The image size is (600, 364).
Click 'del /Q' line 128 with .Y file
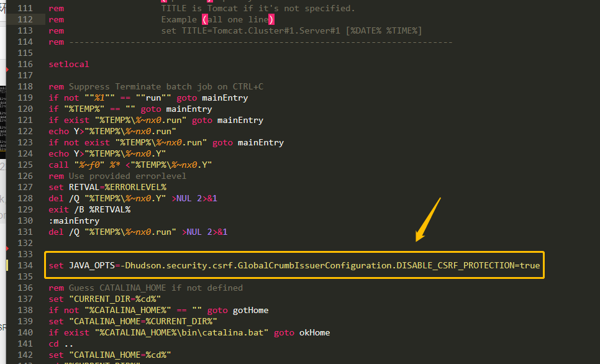(133, 198)
